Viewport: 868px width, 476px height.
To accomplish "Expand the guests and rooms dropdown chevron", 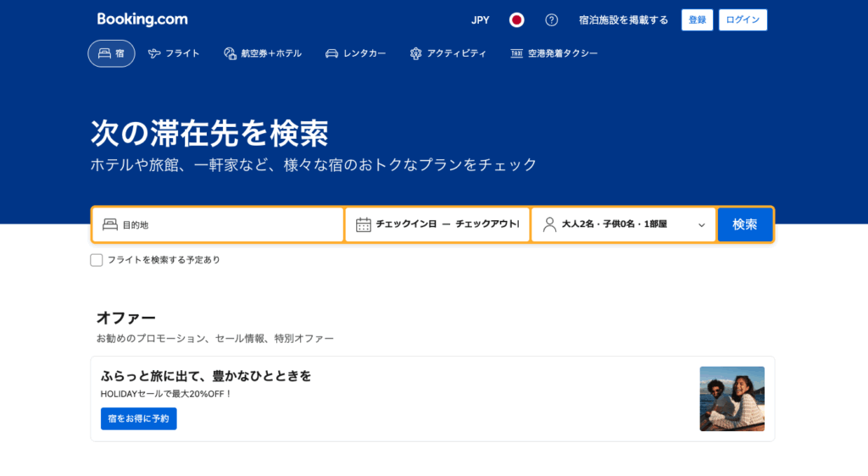I will (701, 225).
